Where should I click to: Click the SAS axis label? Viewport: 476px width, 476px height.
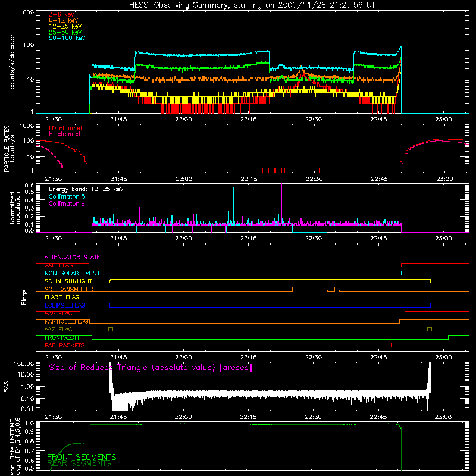(7, 387)
